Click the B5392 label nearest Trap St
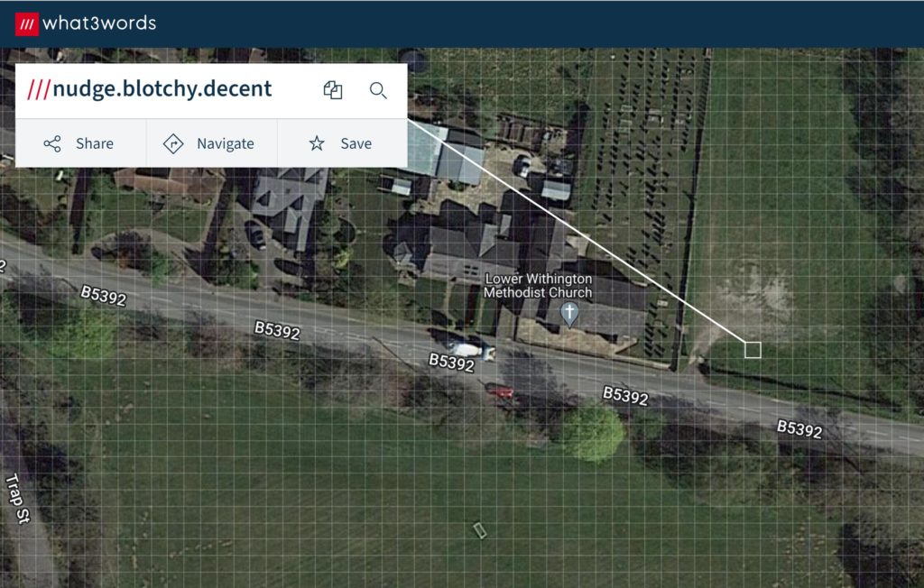This screenshot has height=588, width=924. pyautogui.click(x=103, y=296)
